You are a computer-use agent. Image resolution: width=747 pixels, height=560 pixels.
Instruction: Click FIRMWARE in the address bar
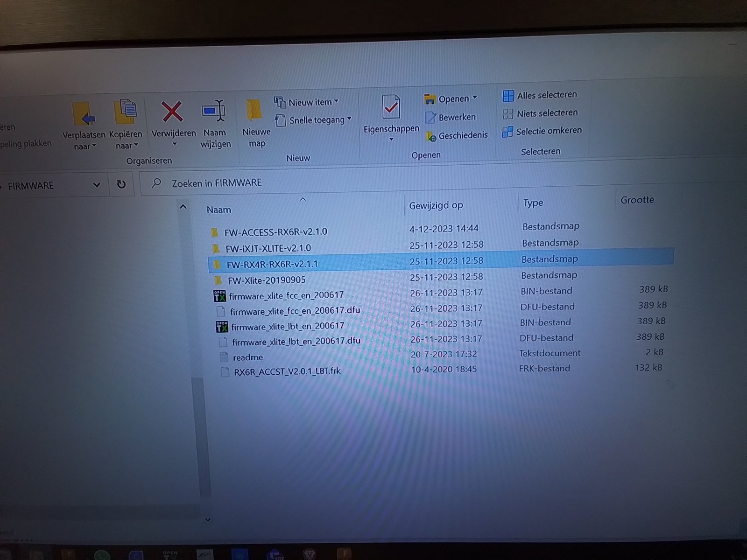coord(31,186)
